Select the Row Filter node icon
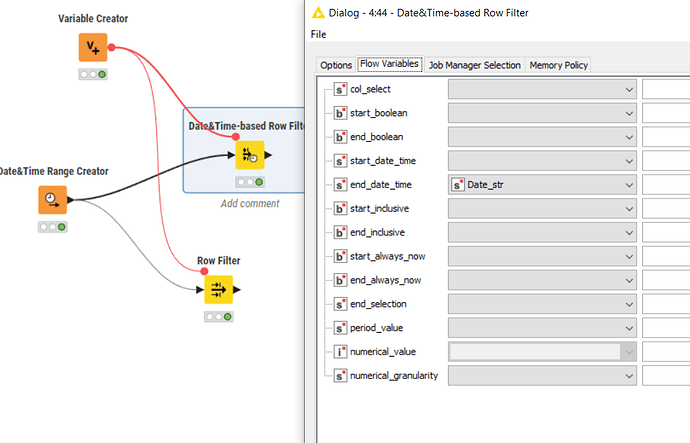690x443 pixels. 218,290
